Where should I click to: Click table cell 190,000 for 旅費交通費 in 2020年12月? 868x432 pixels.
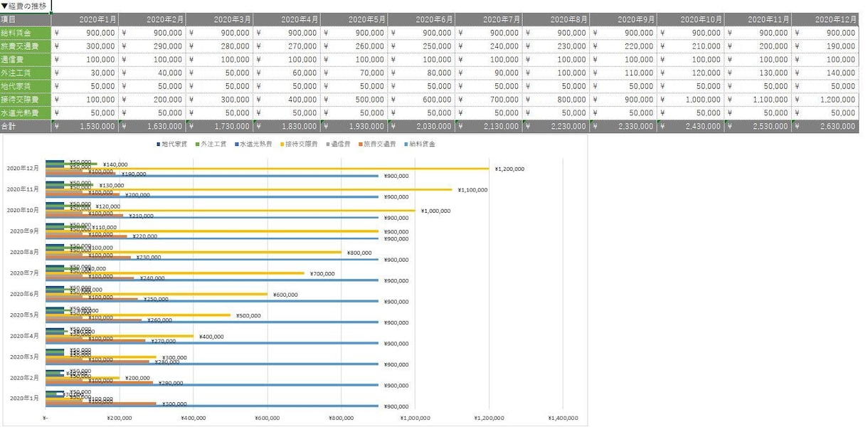(x=826, y=46)
